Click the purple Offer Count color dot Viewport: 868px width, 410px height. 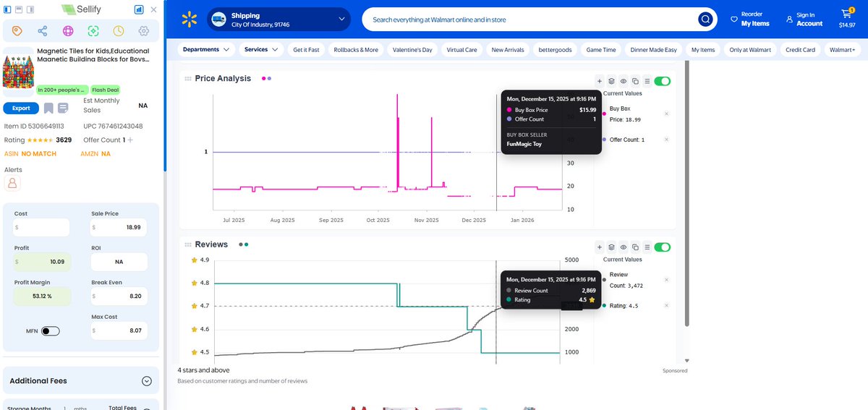coord(604,140)
